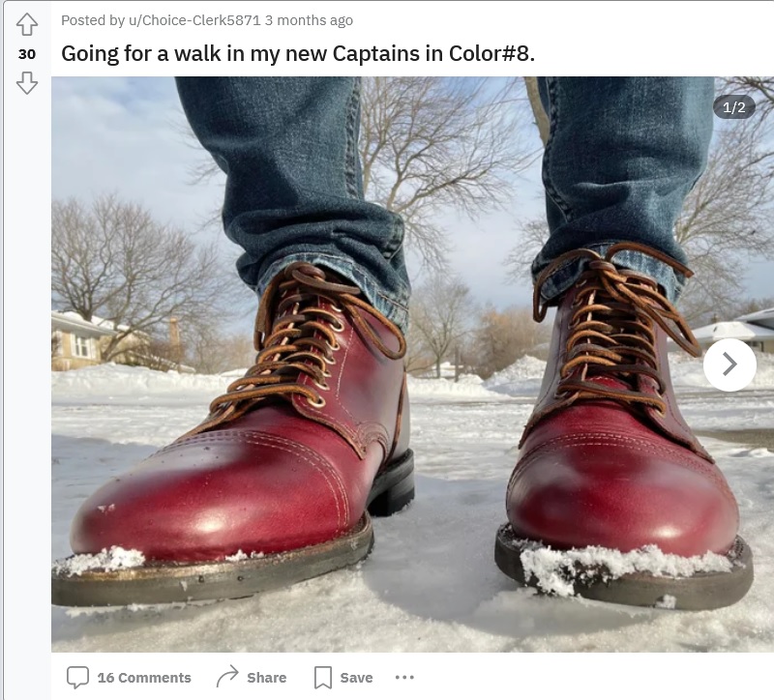Click the house in photo background
This screenshot has width=774, height=700.
(x=79, y=340)
